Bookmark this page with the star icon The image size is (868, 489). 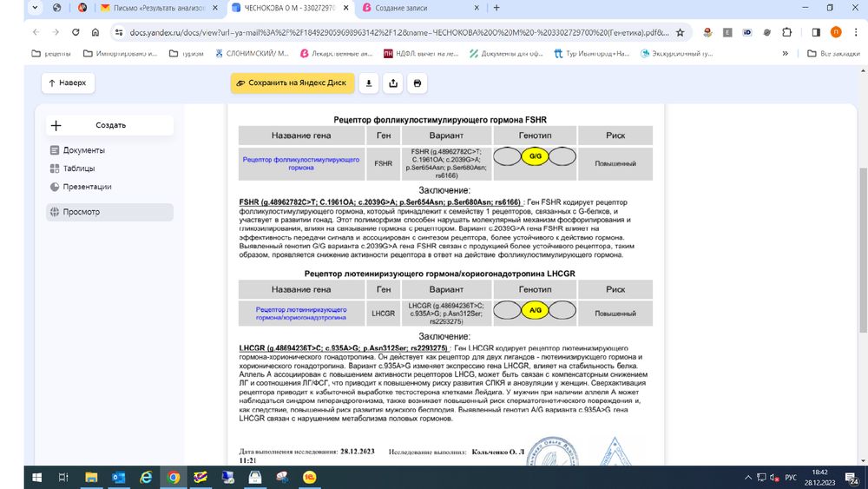(681, 33)
